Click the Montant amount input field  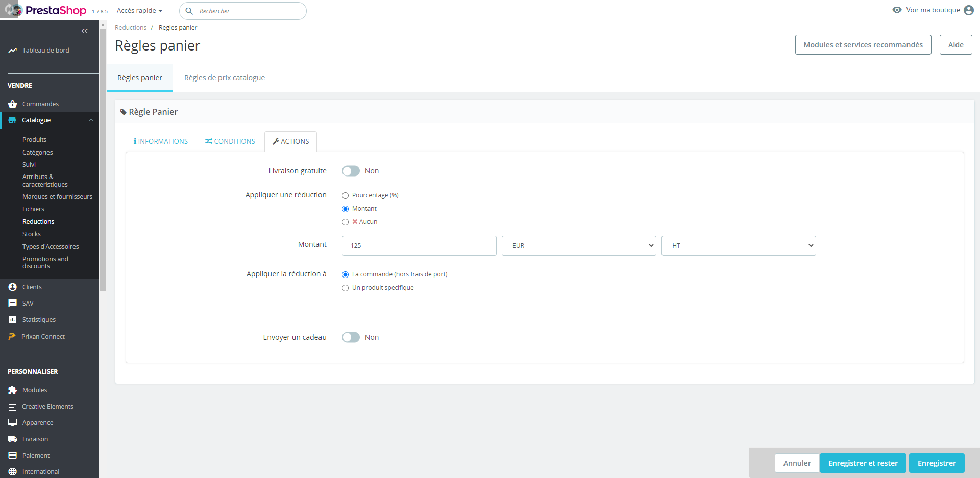pyautogui.click(x=419, y=245)
